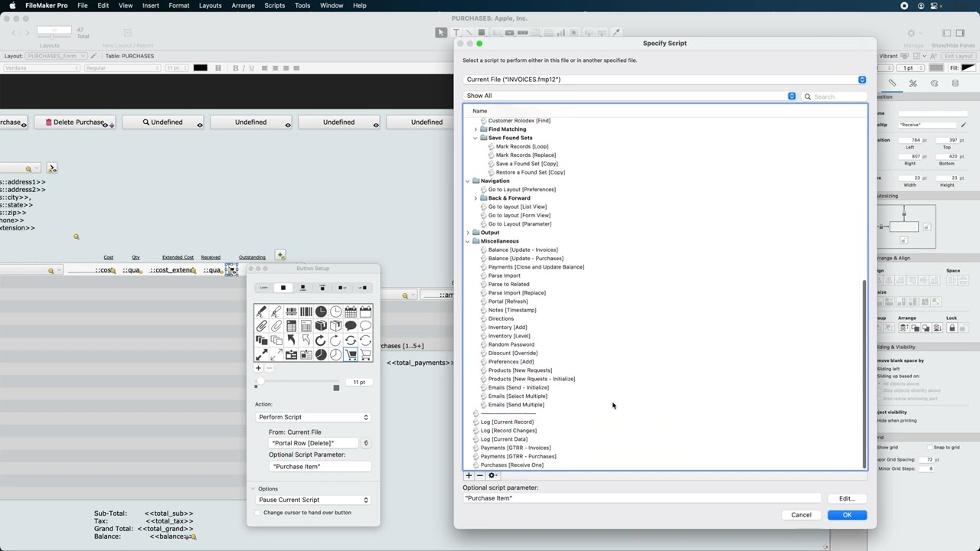
Task: Pick the solid clock icon in Button Setup
Action: [321, 311]
